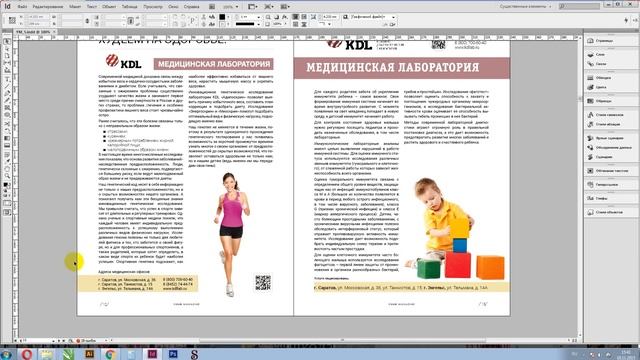Open the Редактирование menu
640x360 pixels.
click(x=48, y=7)
